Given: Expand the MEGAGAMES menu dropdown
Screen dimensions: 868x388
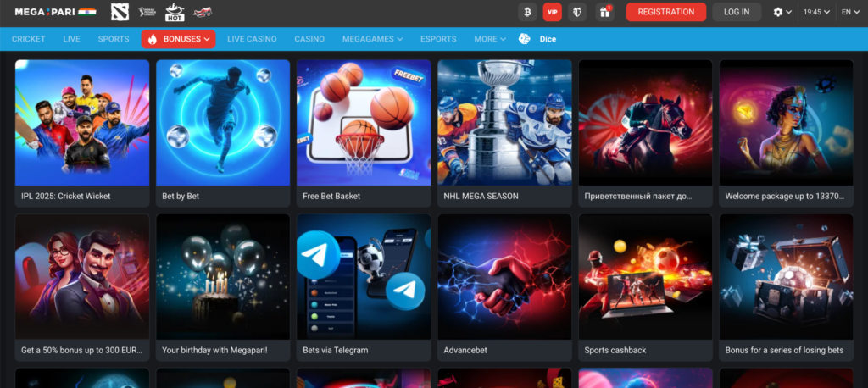Looking at the screenshot, I should (x=373, y=39).
